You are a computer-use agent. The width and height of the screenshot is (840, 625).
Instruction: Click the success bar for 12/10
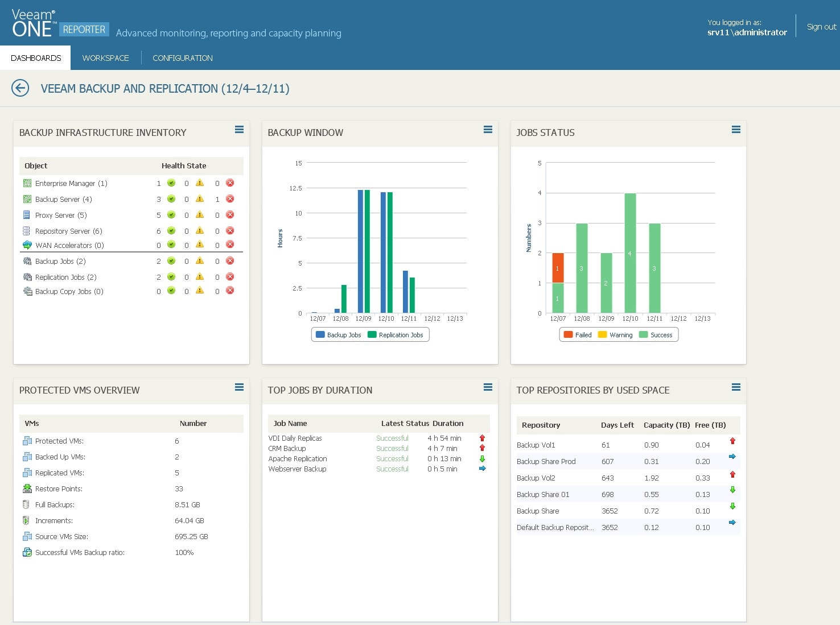click(x=630, y=253)
